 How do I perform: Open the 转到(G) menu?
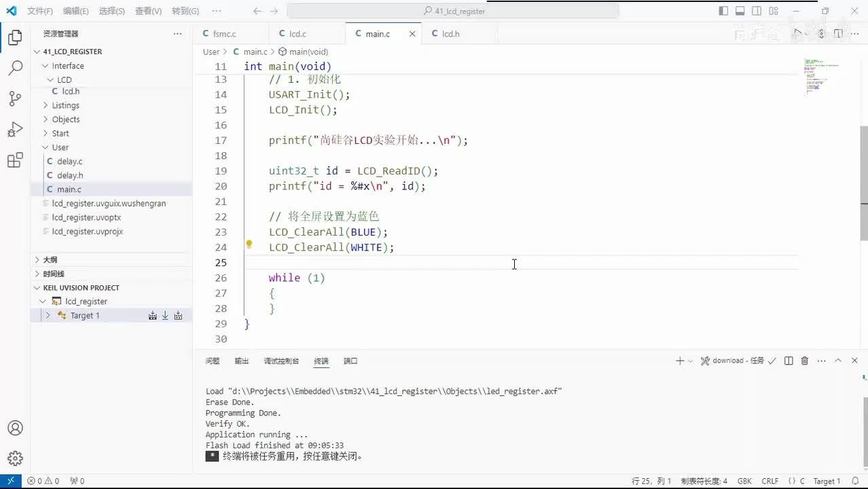pyautogui.click(x=185, y=11)
